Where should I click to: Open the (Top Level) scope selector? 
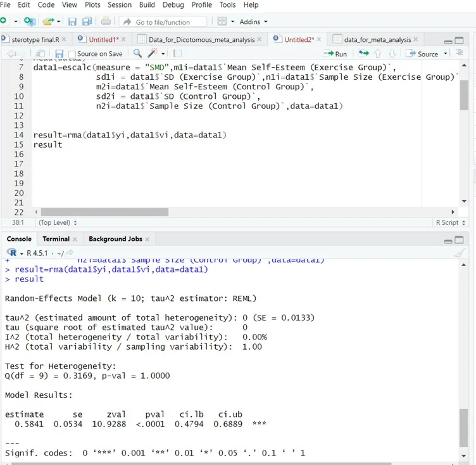(58, 222)
